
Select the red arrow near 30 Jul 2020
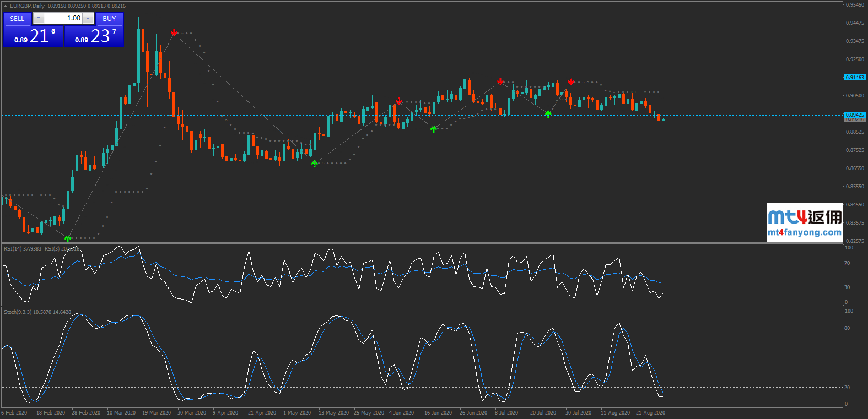[x=571, y=82]
